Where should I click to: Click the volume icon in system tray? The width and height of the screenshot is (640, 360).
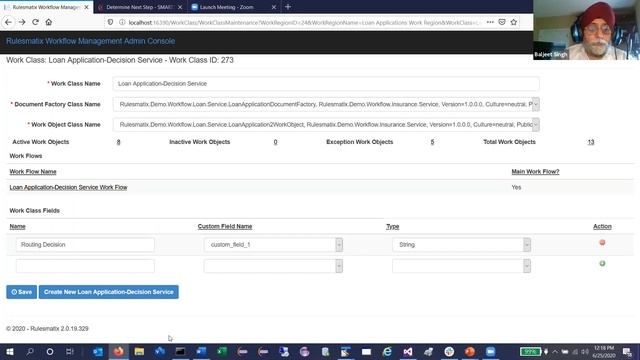[x=585, y=351]
